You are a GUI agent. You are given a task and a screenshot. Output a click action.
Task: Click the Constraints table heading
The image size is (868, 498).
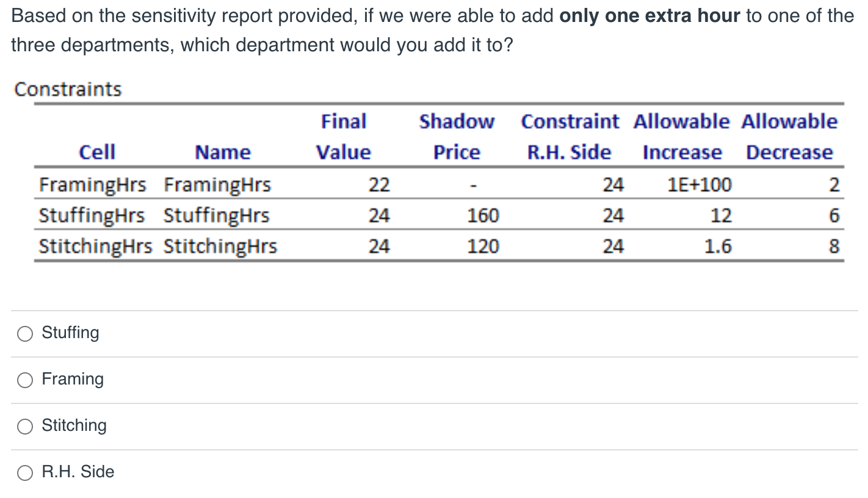click(x=67, y=89)
